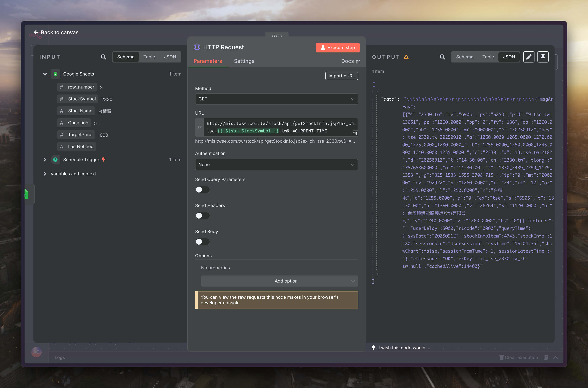Open the Authentication None dropdown
This screenshot has width=588, height=388.
click(x=276, y=165)
